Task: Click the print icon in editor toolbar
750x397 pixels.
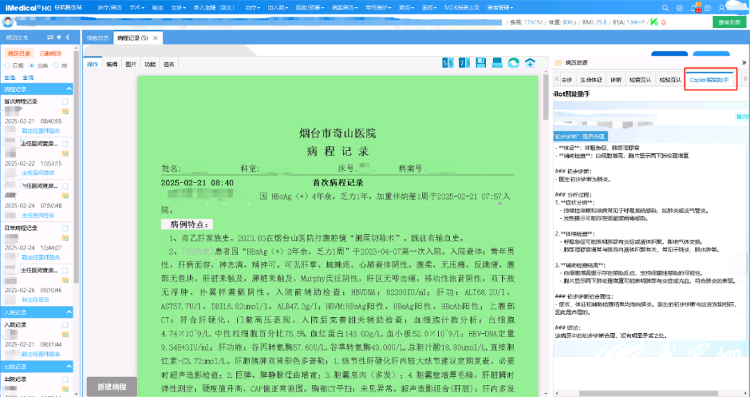Action: (497, 63)
